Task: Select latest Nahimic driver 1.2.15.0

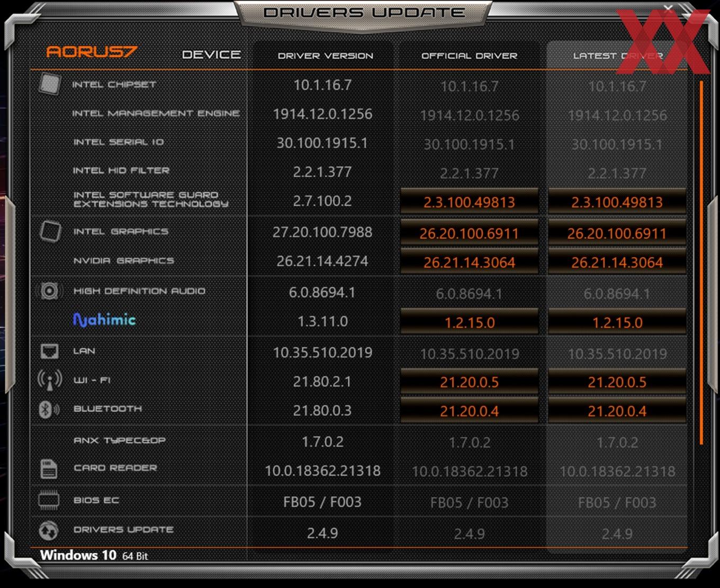Action: (x=617, y=322)
